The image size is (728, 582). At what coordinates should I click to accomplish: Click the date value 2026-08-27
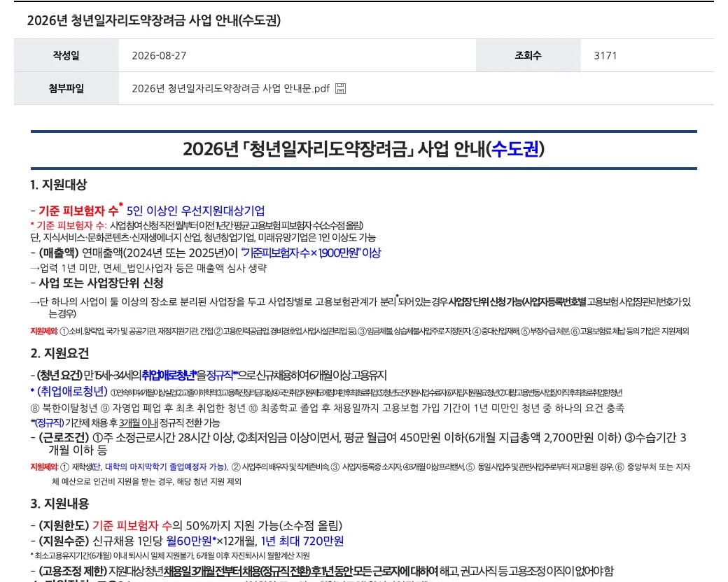[160, 56]
